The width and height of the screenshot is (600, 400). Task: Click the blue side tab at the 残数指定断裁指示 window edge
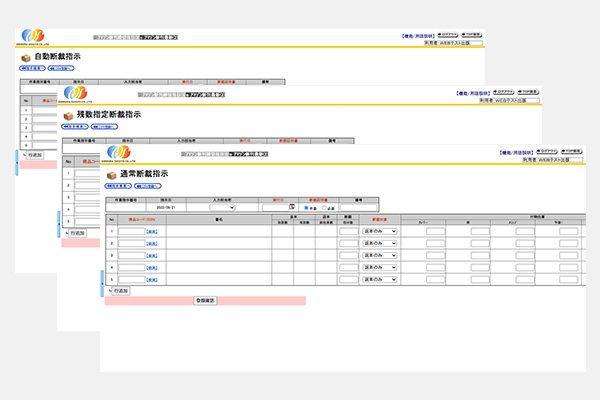59,224
